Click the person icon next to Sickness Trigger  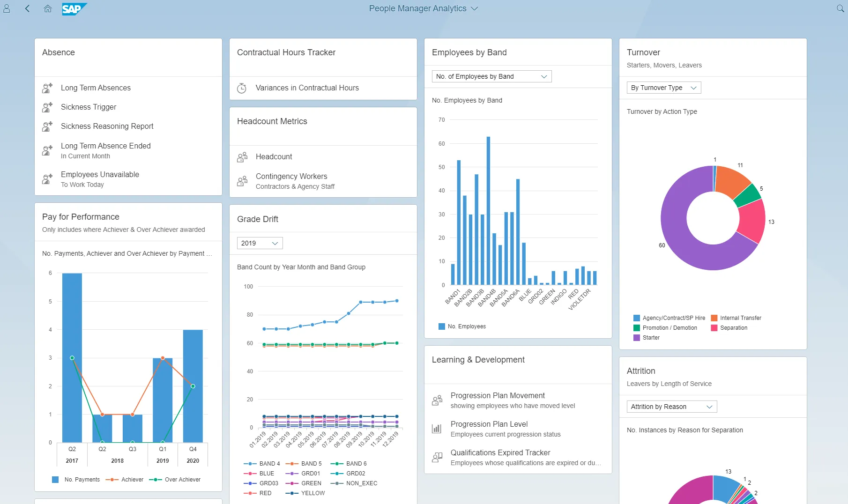coord(47,107)
